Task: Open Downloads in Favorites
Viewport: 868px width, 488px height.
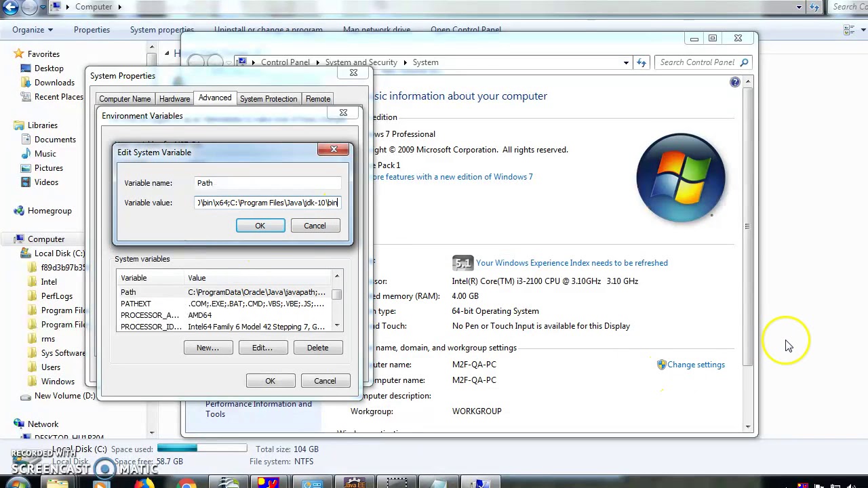Action: click(x=54, y=83)
